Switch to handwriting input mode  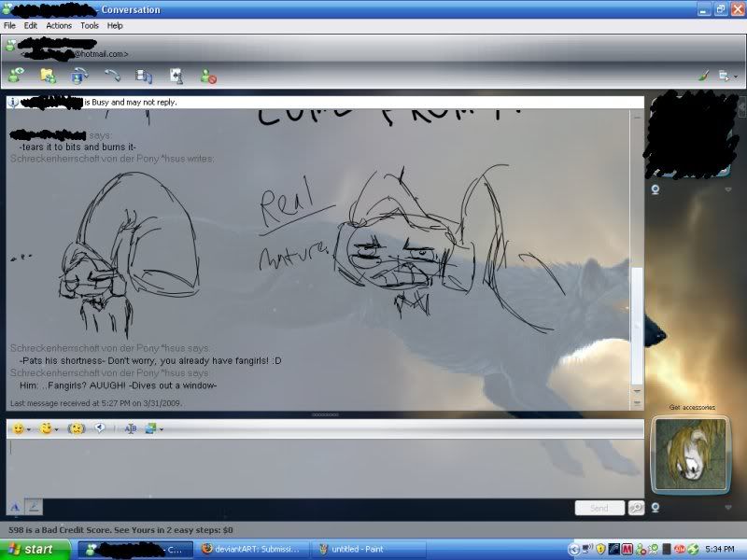(34, 506)
